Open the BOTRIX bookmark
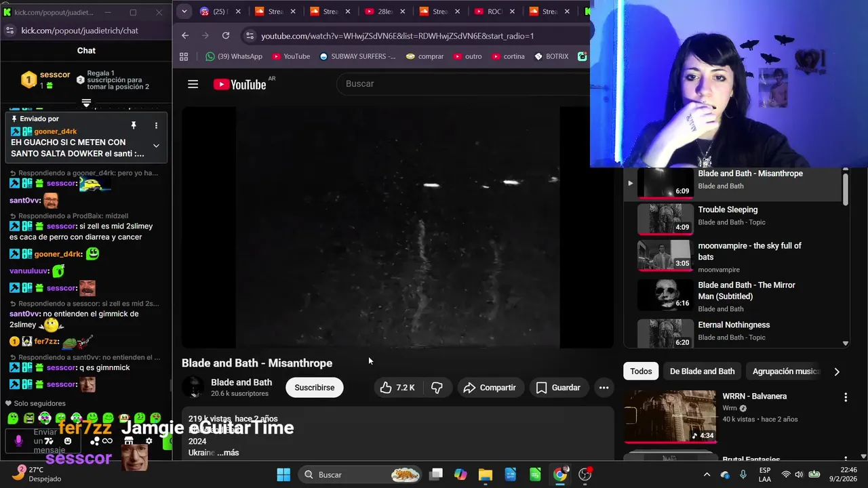Viewport: 868px width, 488px height. (551, 56)
